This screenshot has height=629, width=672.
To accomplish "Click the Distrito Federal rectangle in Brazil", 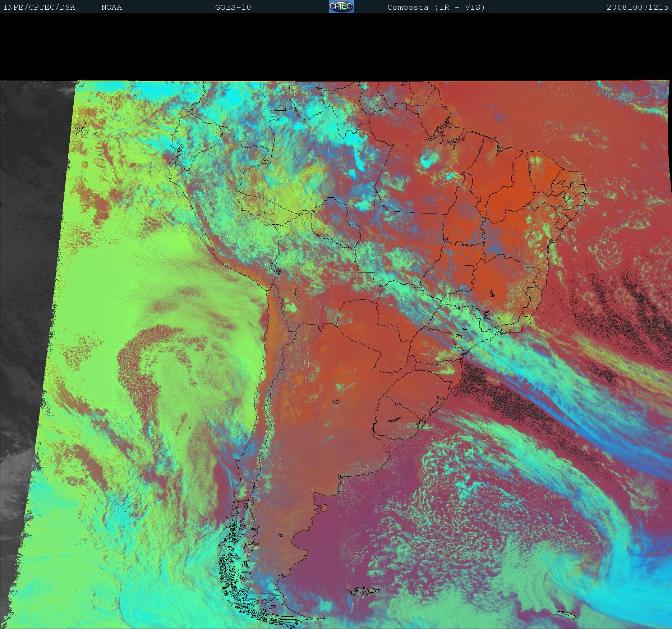I will 469,267.
